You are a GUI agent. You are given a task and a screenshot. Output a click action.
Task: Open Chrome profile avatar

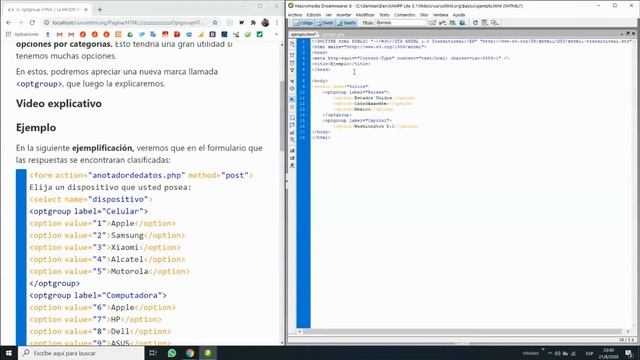click(x=265, y=22)
